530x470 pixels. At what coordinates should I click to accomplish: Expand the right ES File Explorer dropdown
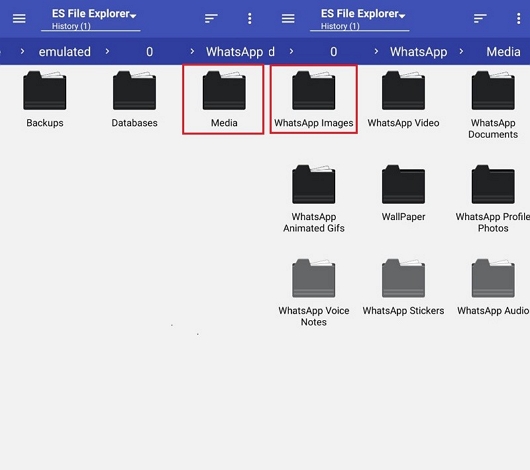(363, 14)
